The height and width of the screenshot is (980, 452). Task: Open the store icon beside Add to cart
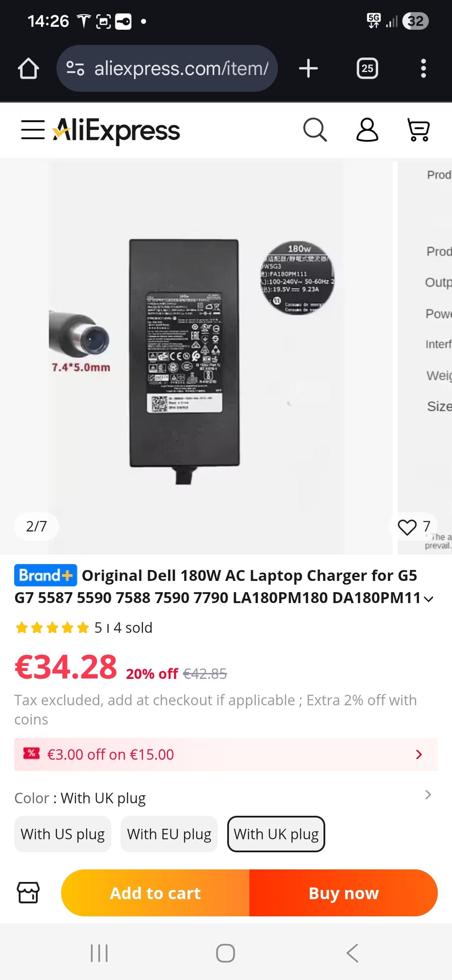[x=28, y=892]
